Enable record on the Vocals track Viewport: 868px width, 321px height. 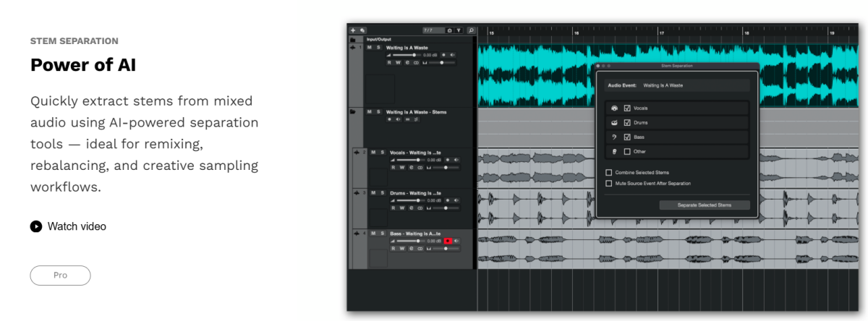point(448,160)
